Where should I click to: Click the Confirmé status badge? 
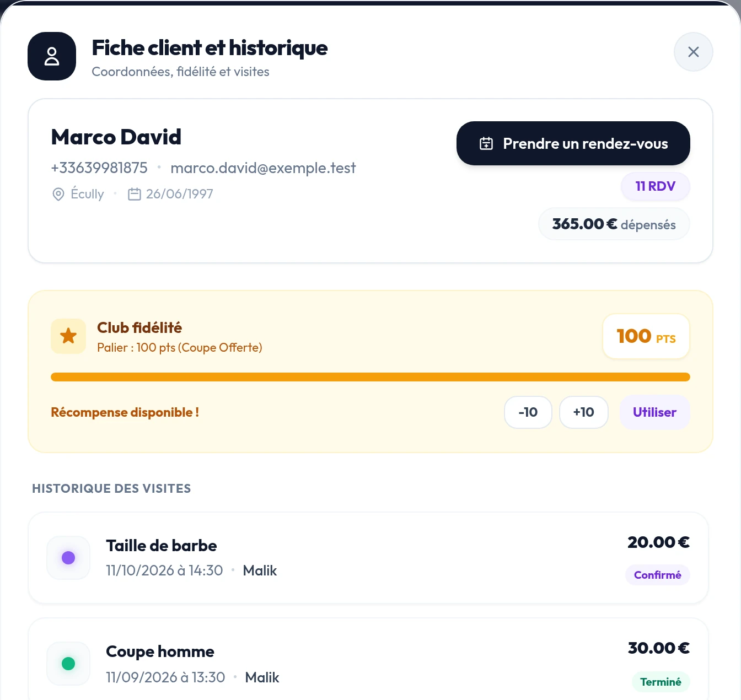click(x=657, y=575)
